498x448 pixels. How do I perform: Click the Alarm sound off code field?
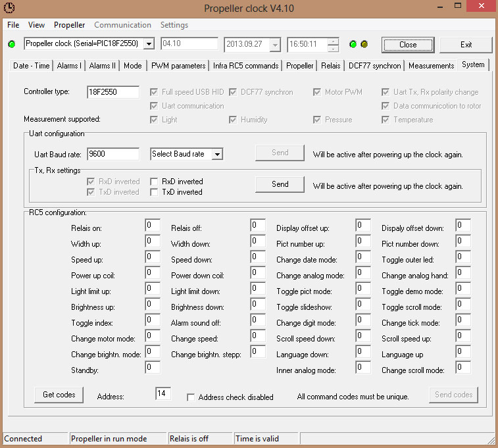(258, 320)
